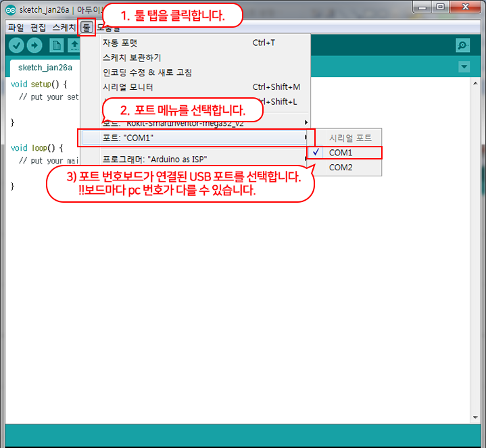Click the Upload arrow toolbar icon

click(34, 45)
